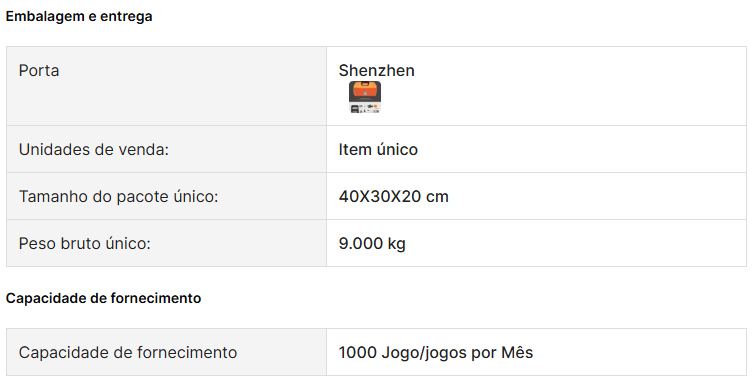752x381 pixels.
Task: Click the 'Embalagem e entrega' section heading
Action: [x=79, y=16]
